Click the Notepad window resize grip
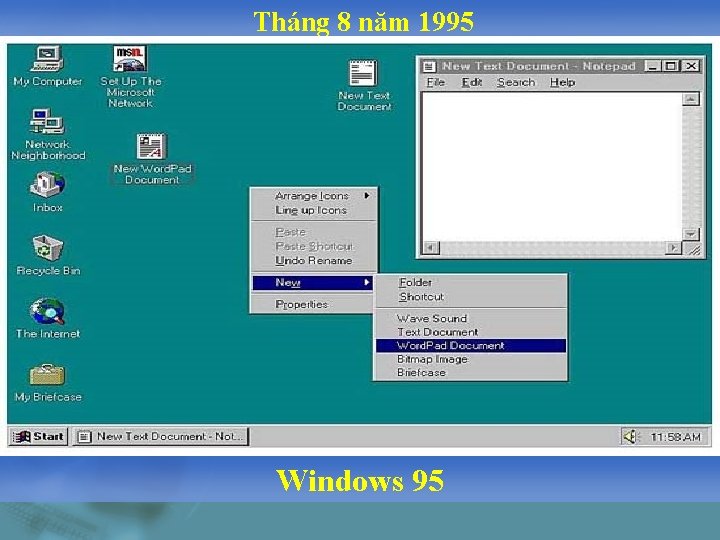Image resolution: width=720 pixels, height=540 pixels. (x=692, y=248)
